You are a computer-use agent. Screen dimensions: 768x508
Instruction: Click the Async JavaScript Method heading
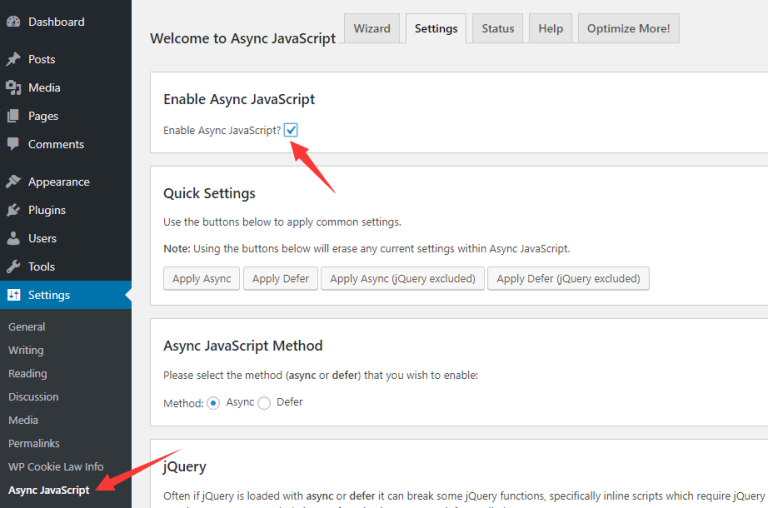coord(243,346)
